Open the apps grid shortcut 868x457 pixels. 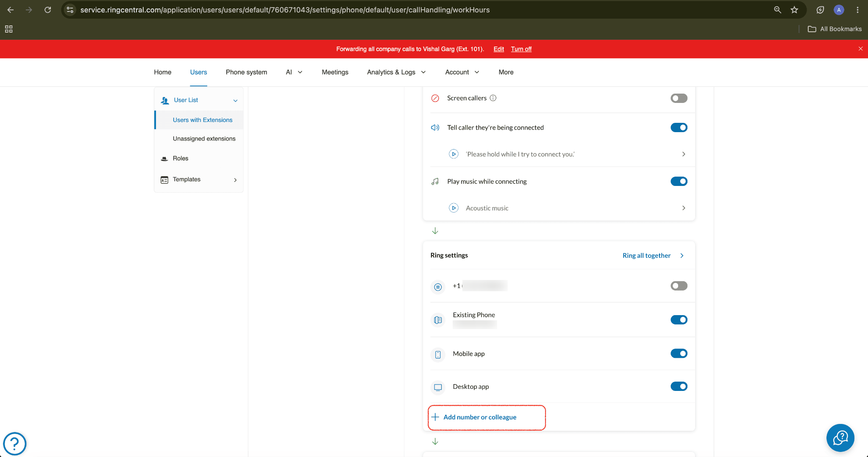point(8,29)
